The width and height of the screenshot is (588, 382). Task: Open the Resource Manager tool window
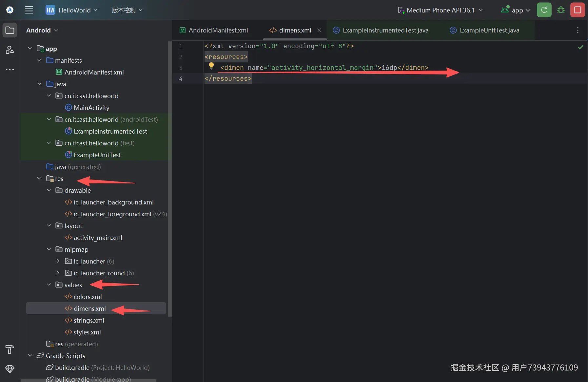10,50
